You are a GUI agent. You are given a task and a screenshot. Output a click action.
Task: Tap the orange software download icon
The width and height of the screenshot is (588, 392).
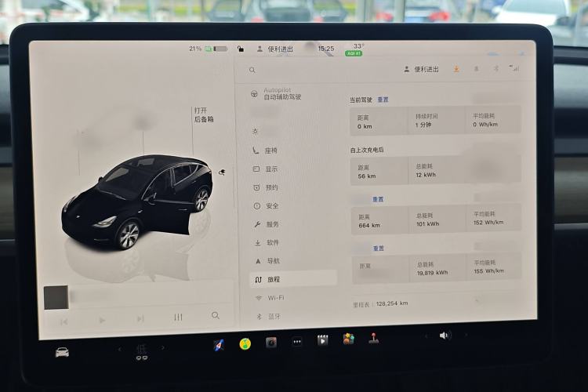[456, 69]
